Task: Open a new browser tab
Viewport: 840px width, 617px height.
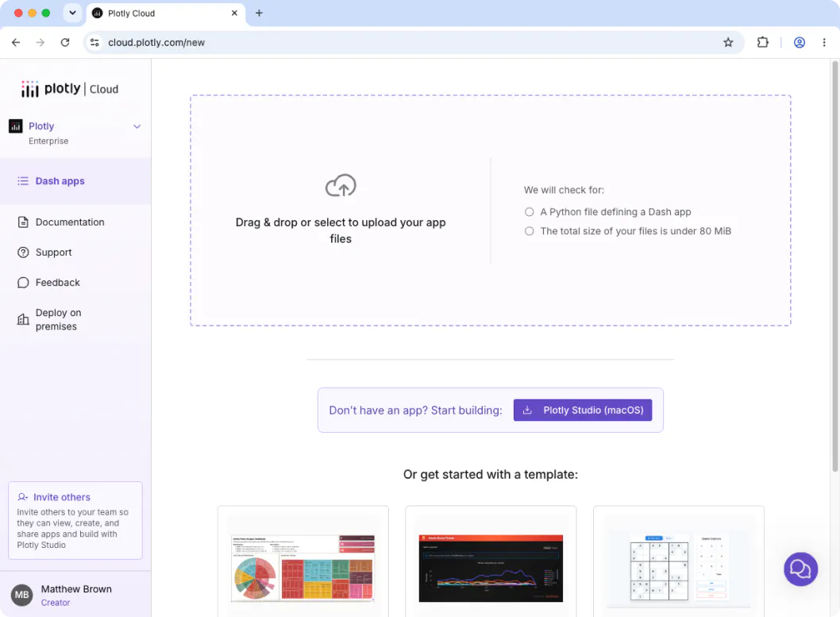Action: (259, 13)
